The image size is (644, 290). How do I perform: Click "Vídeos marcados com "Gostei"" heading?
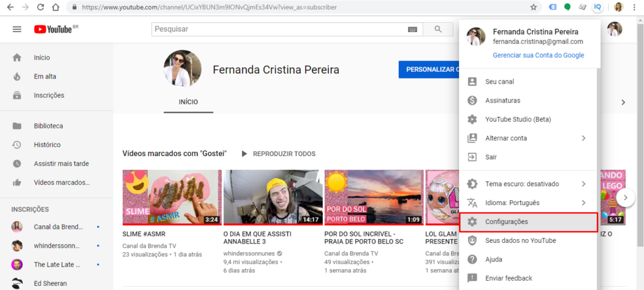175,153
